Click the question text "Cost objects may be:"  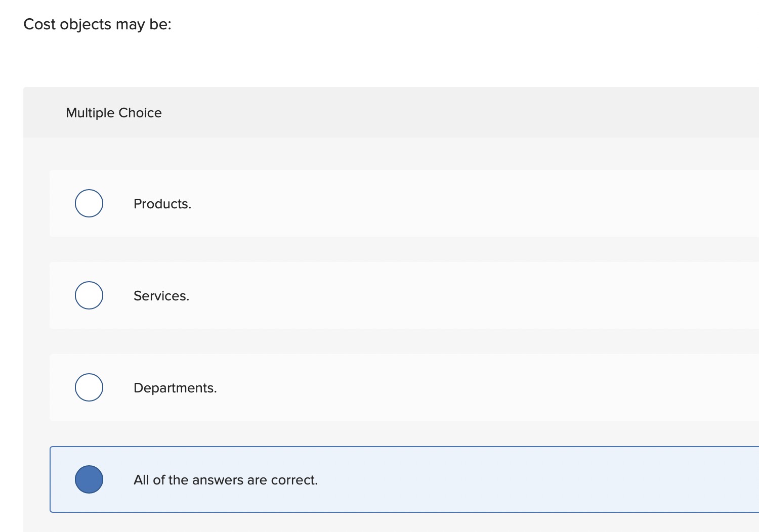pos(97,24)
